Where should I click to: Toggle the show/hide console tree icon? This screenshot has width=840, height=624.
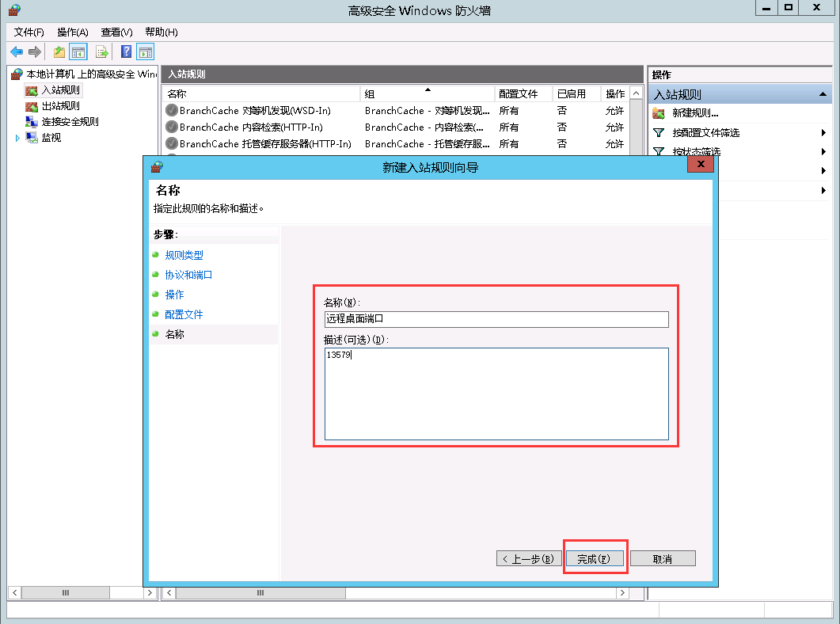78,52
